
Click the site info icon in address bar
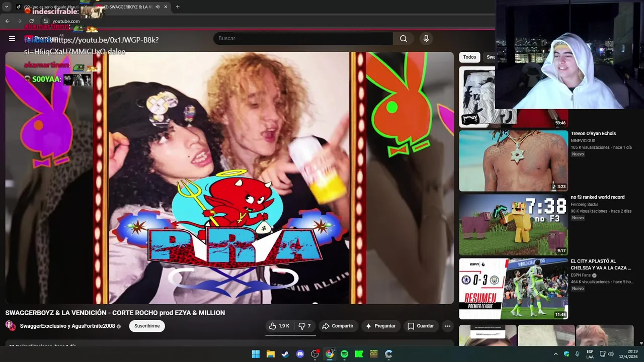pos(45,21)
